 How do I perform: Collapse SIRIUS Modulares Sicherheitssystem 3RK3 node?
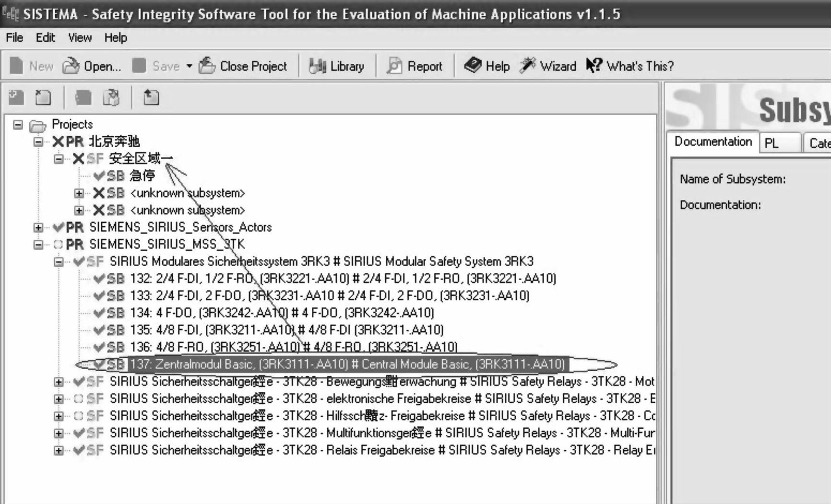click(59, 262)
